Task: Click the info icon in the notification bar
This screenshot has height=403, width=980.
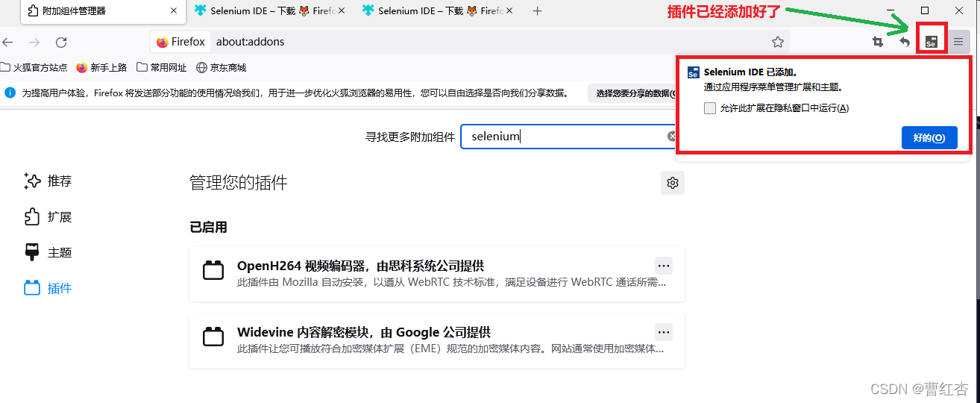Action: click(10, 93)
